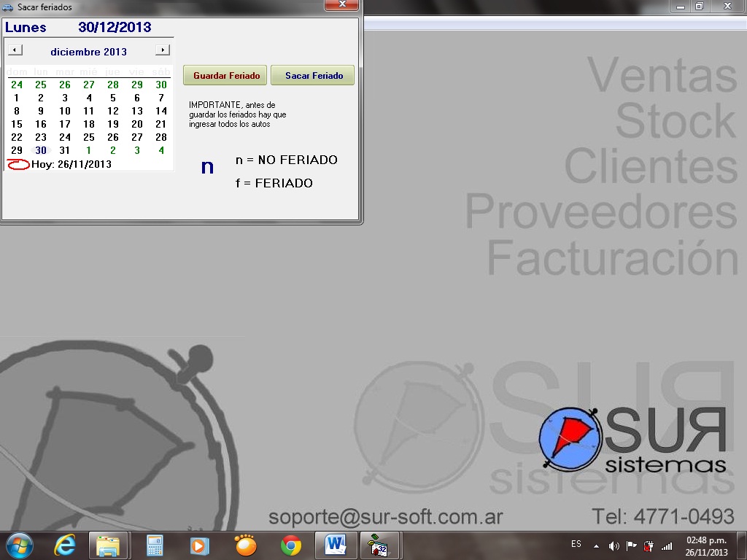This screenshot has width=747, height=560.
Task: Launch Google Chrome from the taskbar
Action: coord(291,545)
